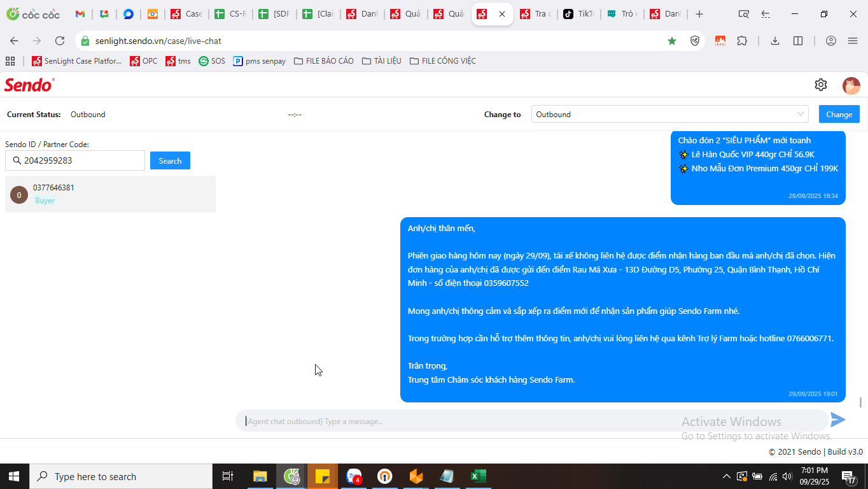Open the FILE BÁO CÁO bookmark folder
The height and width of the screenshot is (489, 868).
click(x=323, y=61)
